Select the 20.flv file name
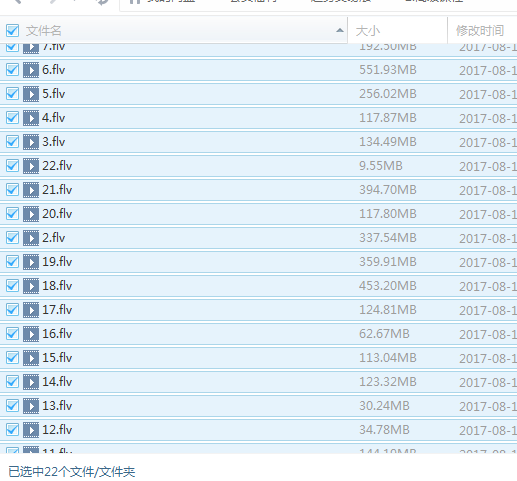517x481 pixels. click(57, 214)
